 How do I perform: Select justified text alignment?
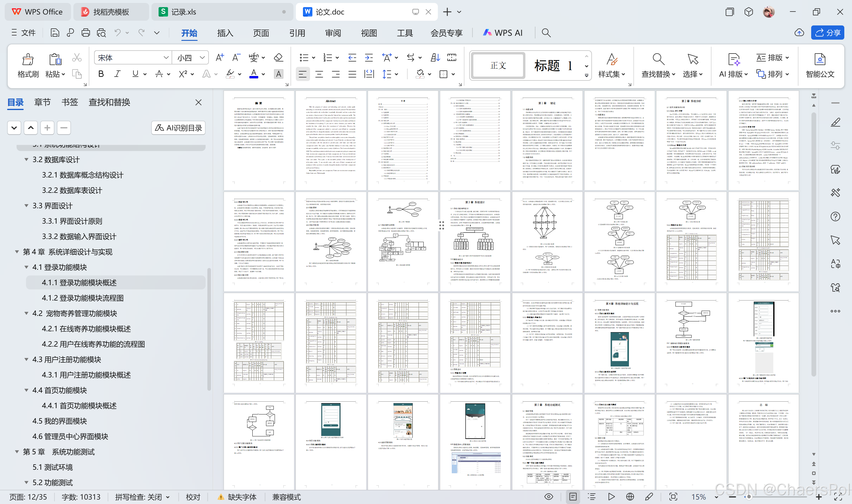click(352, 74)
